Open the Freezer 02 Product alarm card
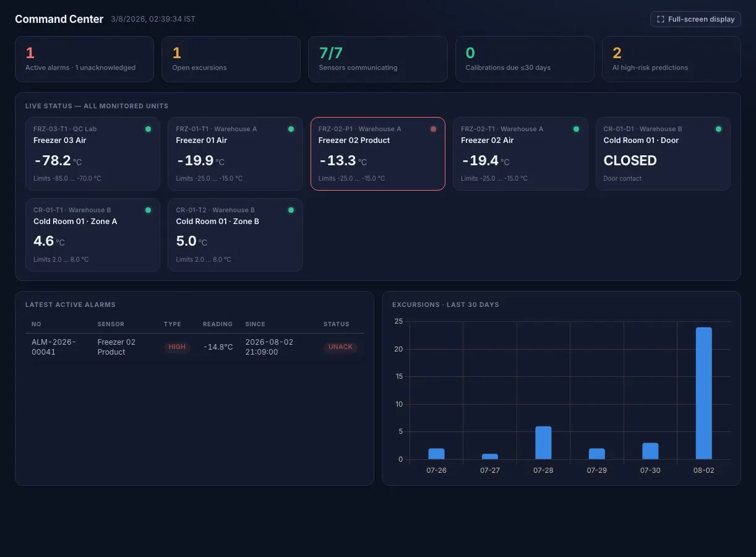The height and width of the screenshot is (557, 756). [x=377, y=153]
